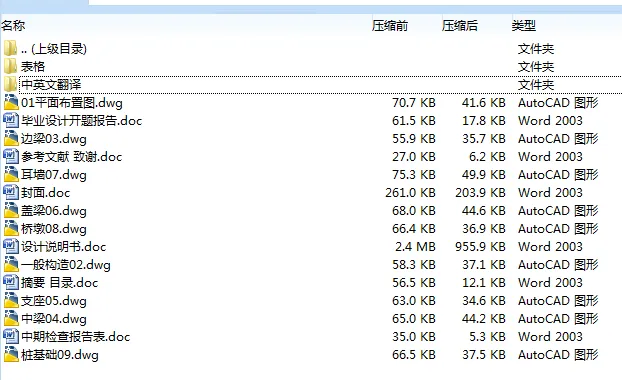The width and height of the screenshot is (622, 380).
Task: Click the AutoCAD icon of 一般构造02.dwg
Action: pyautogui.click(x=11, y=265)
